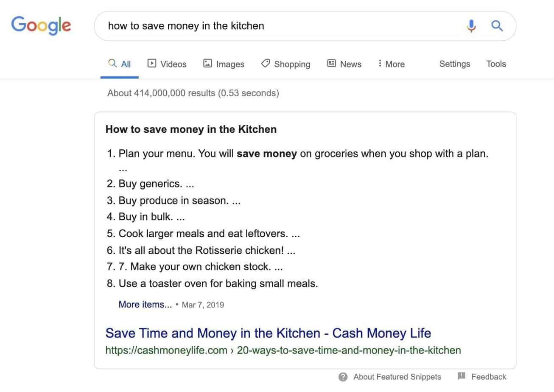Click the Google logo

[41, 25]
